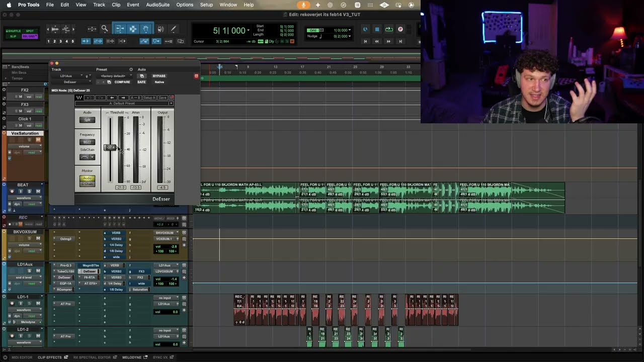The width and height of the screenshot is (644, 362).
Task: Open factory default preset dropdown
Action: pyautogui.click(x=116, y=76)
